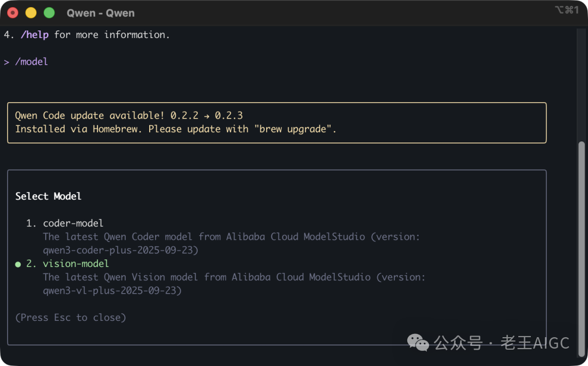Click the green selection dot beside vision-model
Viewport: 588px width, 366px height.
pos(18,264)
